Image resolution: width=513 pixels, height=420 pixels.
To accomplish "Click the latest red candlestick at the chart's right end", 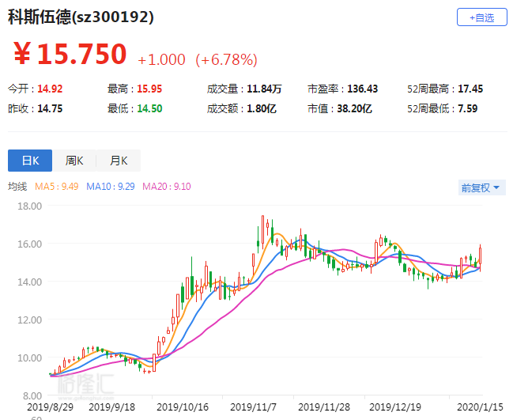I will pyautogui.click(x=480, y=257).
